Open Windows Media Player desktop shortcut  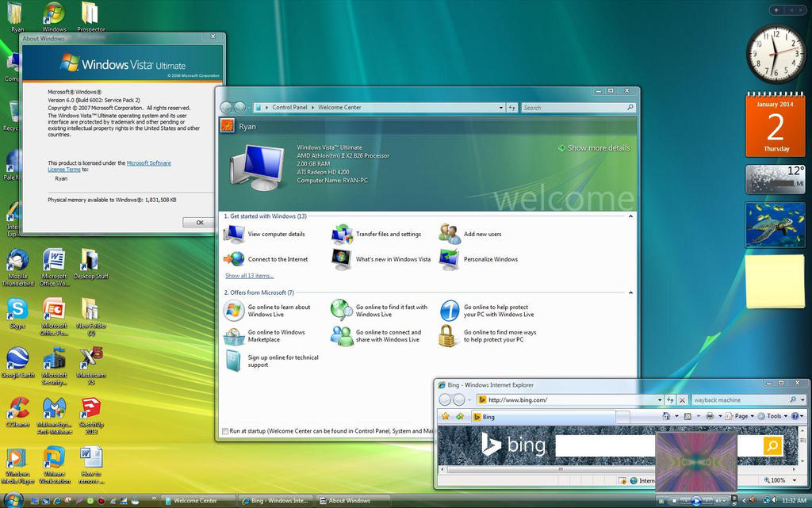coord(17,465)
